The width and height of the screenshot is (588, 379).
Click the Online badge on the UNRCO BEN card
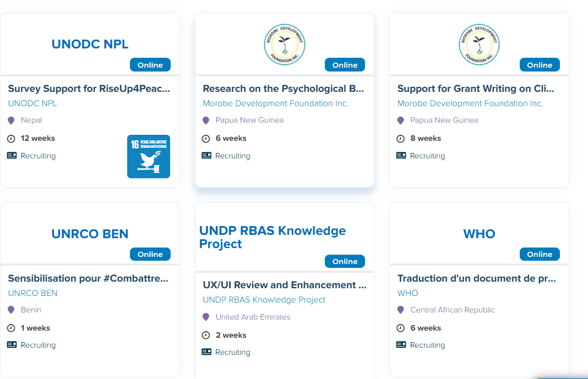coord(150,254)
